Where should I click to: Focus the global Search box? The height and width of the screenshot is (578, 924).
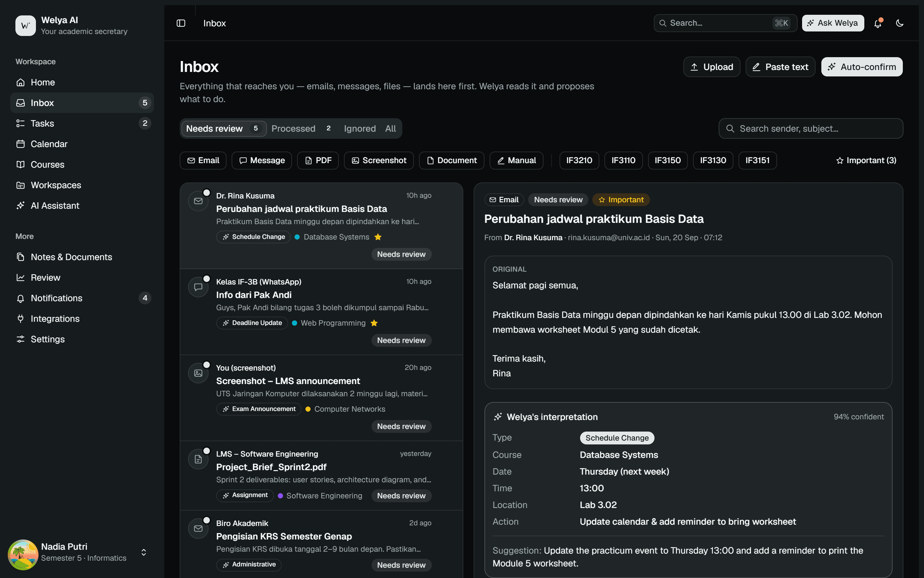click(x=725, y=23)
